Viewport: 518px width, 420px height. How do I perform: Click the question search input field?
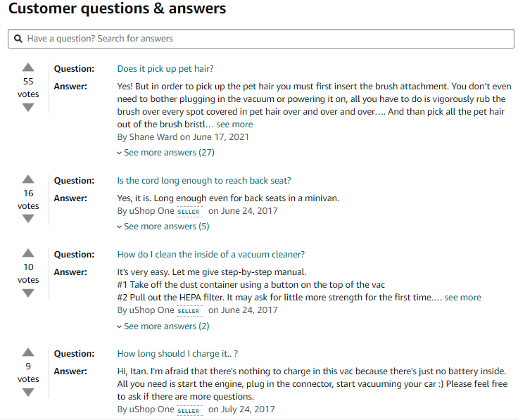[267, 39]
